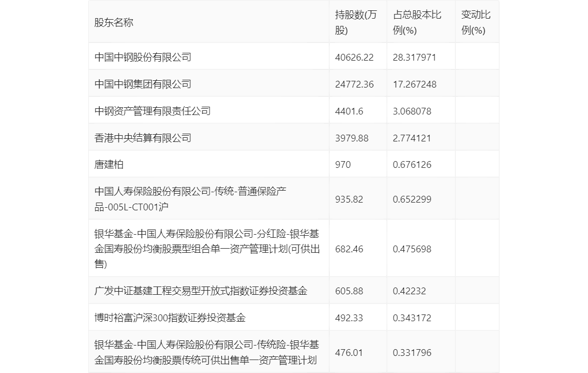Select the value 605.88
Image resolution: width=588 pixels, height=373 pixels.
(x=349, y=291)
